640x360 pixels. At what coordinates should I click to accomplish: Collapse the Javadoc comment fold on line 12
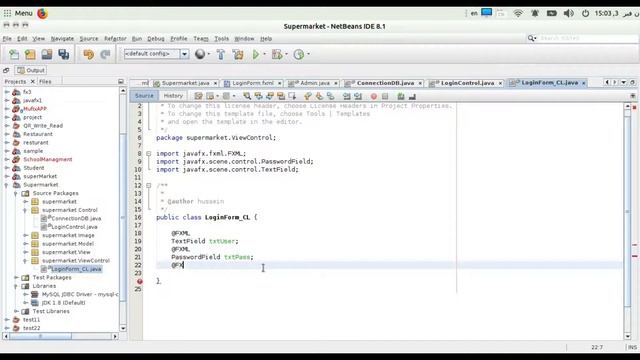[x=149, y=185]
